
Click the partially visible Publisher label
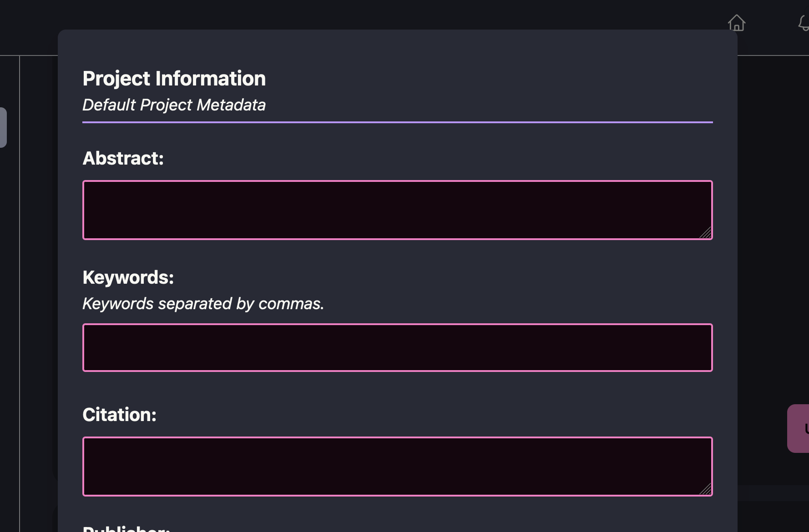(x=126, y=529)
